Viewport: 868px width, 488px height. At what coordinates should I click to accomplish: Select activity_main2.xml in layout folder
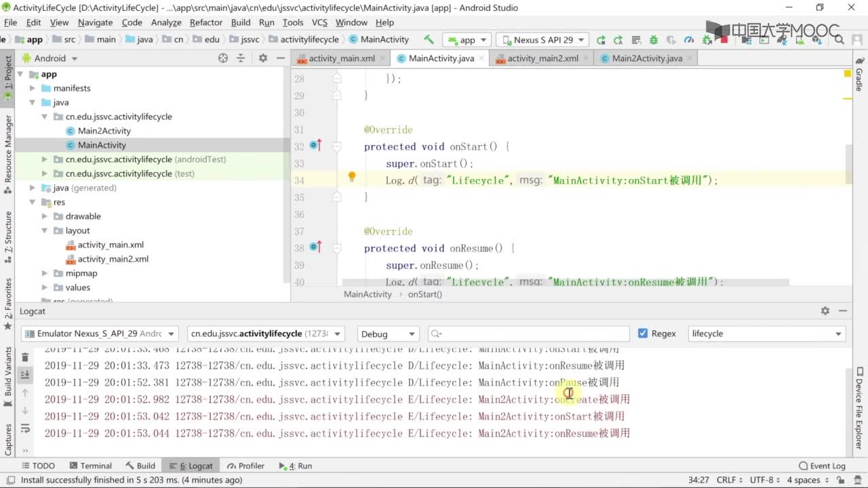coord(113,259)
